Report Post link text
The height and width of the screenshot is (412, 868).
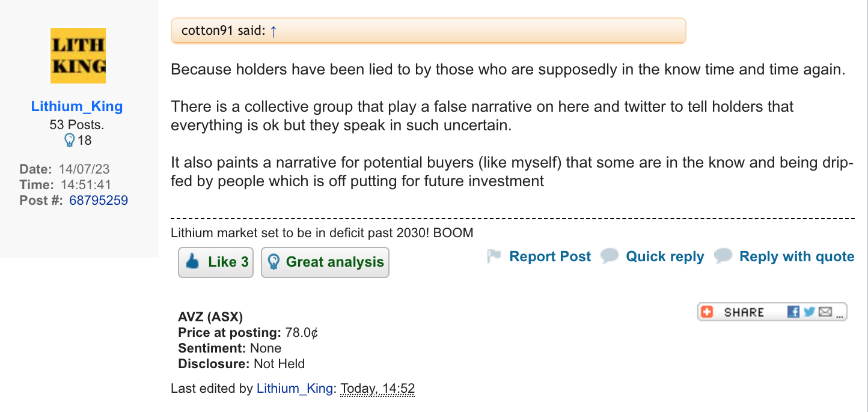pos(550,256)
